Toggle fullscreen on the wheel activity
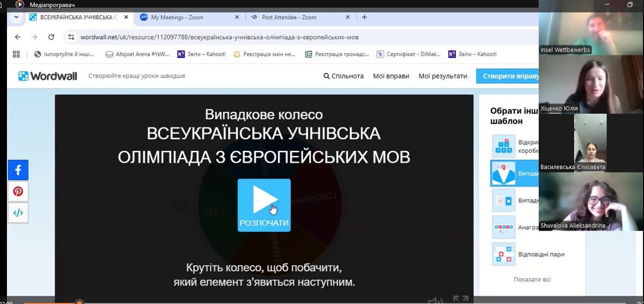The width and height of the screenshot is (644, 304). point(460,300)
